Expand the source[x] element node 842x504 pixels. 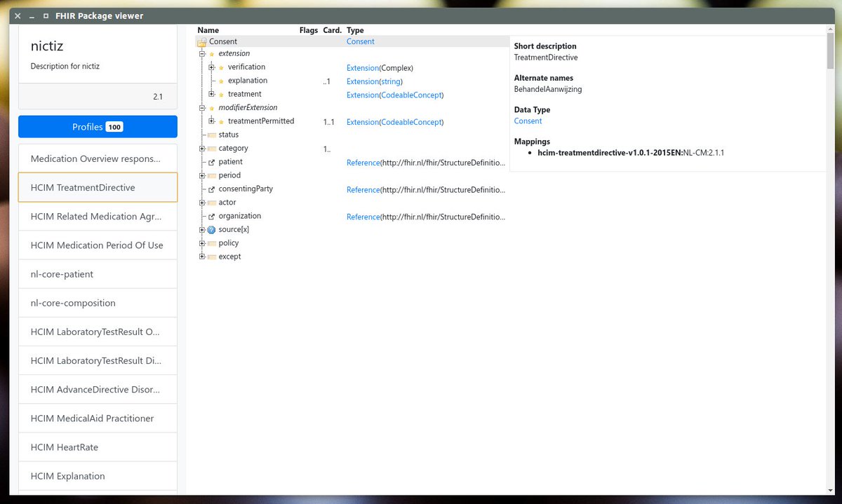[x=202, y=230]
